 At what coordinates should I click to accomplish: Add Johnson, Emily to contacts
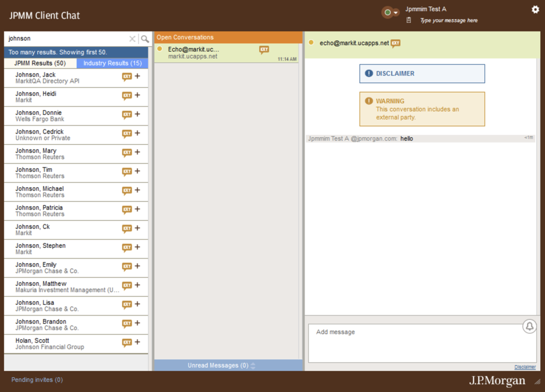(x=138, y=266)
